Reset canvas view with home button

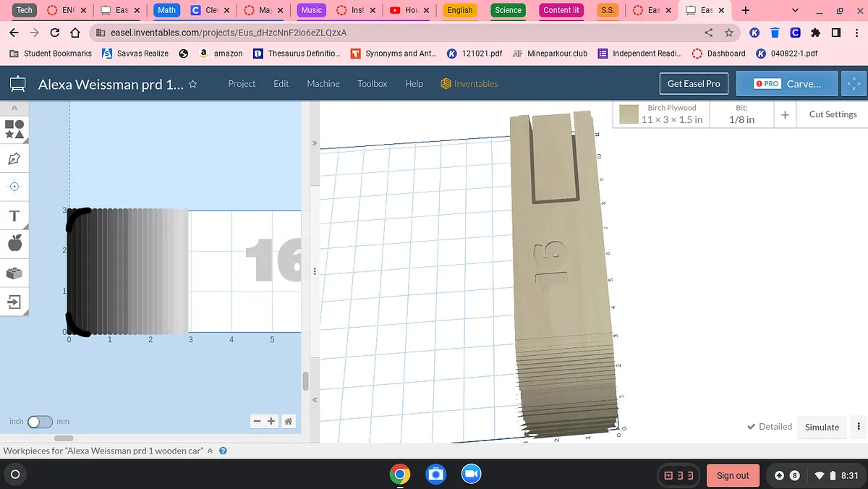pyautogui.click(x=288, y=421)
